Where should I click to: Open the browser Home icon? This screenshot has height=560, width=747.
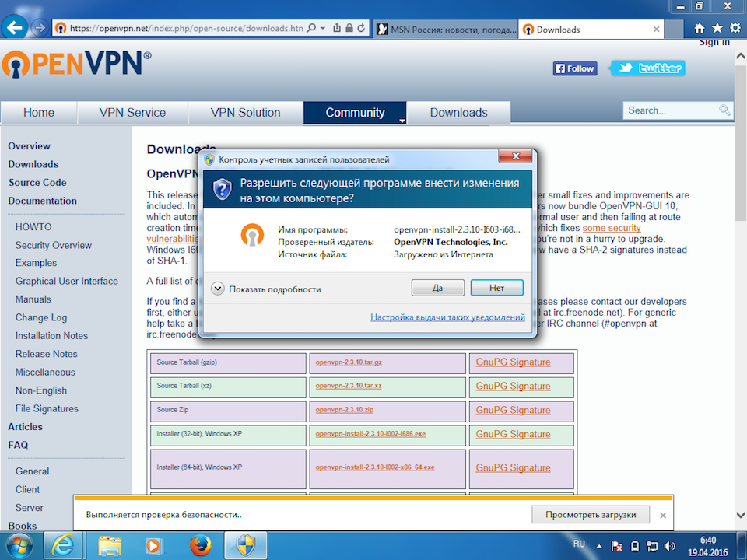point(699,29)
